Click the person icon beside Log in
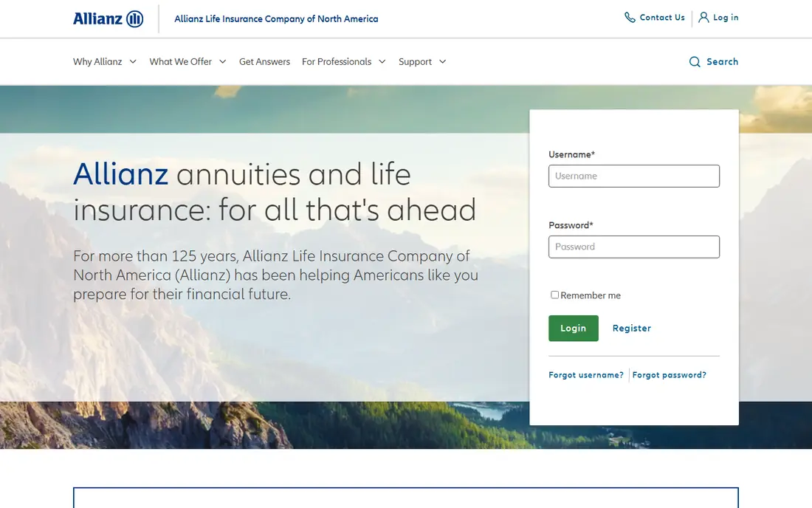Image resolution: width=812 pixels, height=508 pixels. coord(703,18)
